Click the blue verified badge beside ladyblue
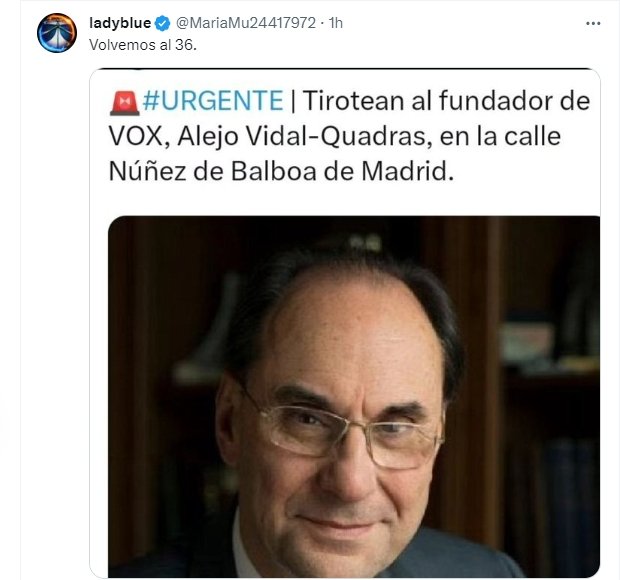The height and width of the screenshot is (580, 620). click(x=162, y=23)
